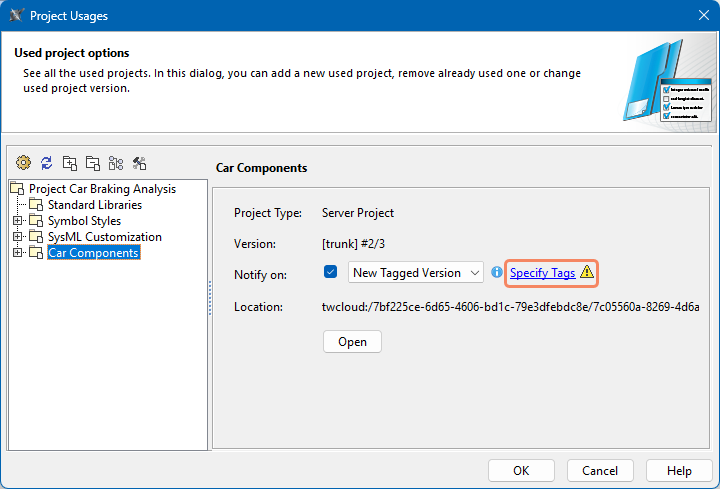
Task: Expand the Symbol Styles tree node
Action: click(17, 221)
